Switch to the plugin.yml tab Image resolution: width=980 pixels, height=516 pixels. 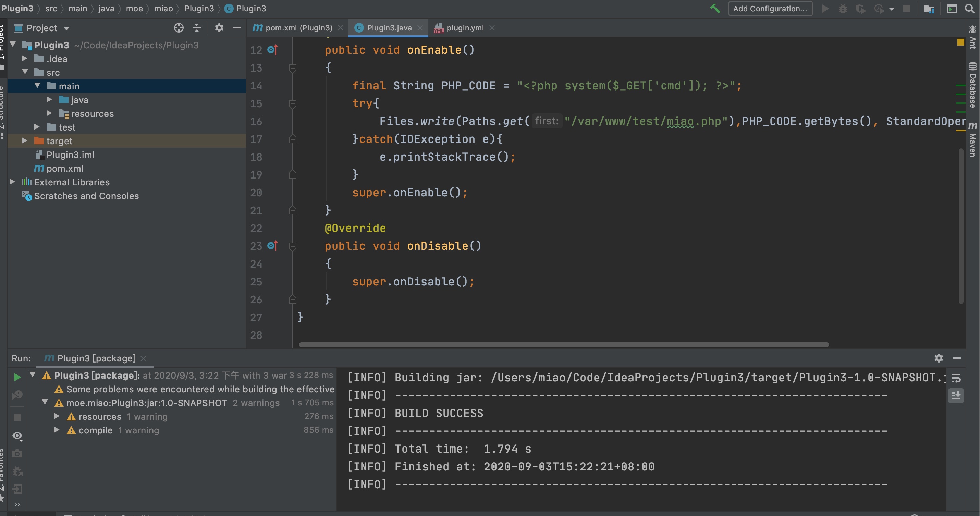point(465,28)
